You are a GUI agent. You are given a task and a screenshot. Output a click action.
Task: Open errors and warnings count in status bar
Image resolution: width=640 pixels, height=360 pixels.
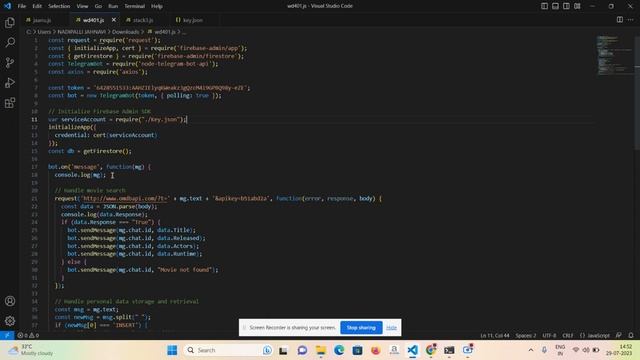28,335
